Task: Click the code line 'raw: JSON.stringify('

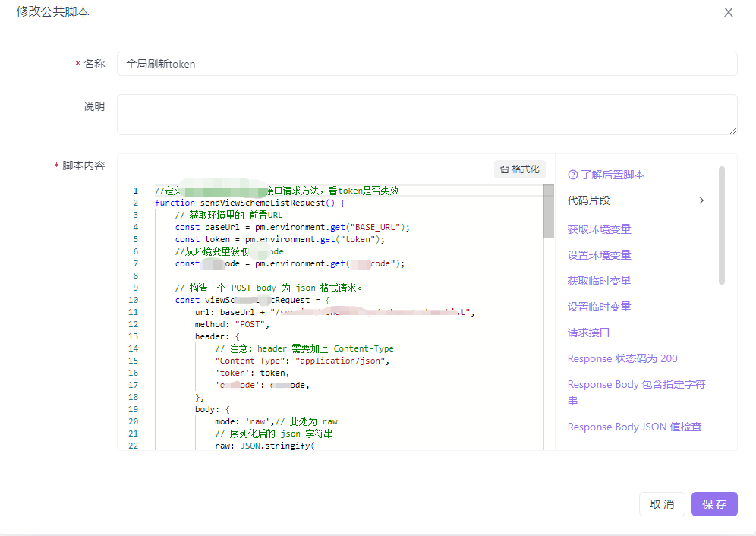Action: pos(265,446)
